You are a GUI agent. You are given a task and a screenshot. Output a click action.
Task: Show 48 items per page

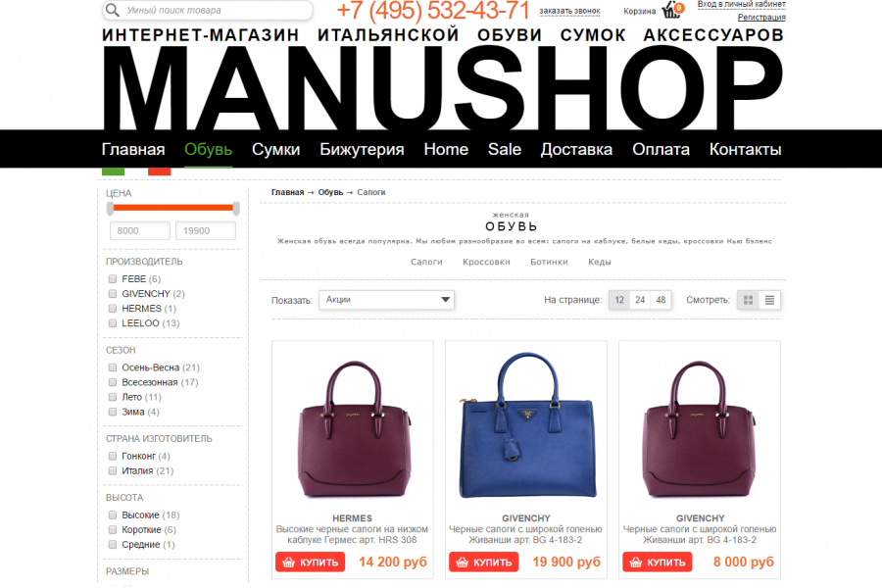click(x=661, y=300)
